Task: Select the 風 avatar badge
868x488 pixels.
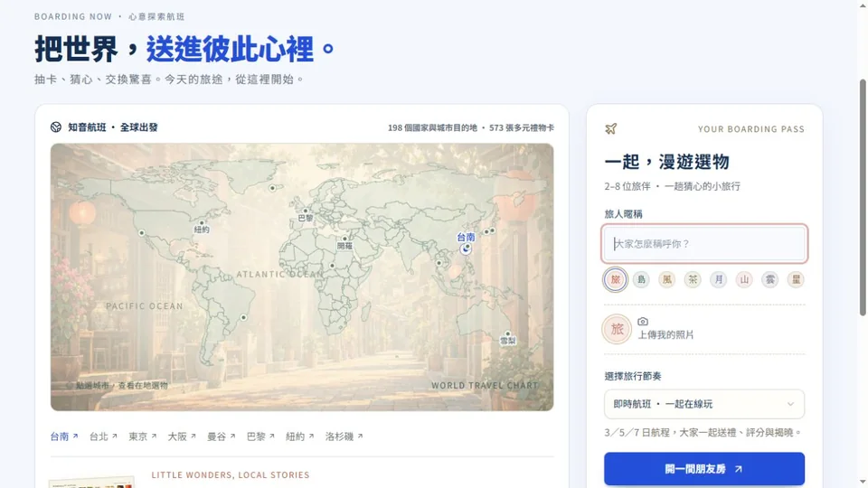Action: coord(667,279)
